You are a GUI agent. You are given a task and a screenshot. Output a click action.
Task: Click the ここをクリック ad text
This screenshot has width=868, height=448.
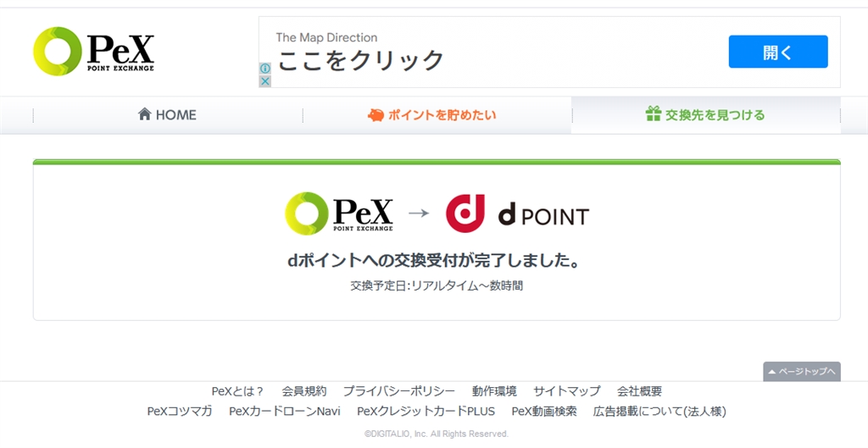(360, 60)
